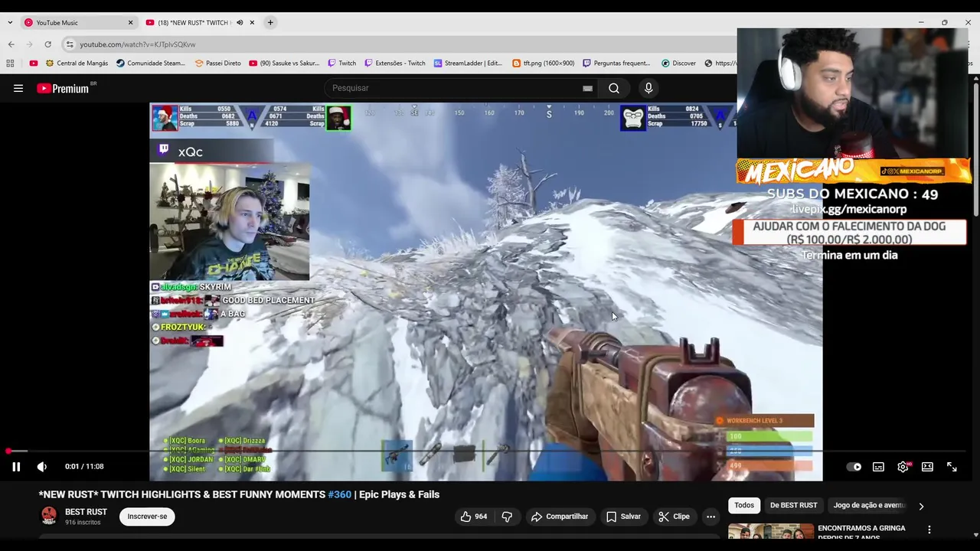Click the youtube.com URL address bar
The height and width of the screenshot is (551, 980).
pos(138,44)
